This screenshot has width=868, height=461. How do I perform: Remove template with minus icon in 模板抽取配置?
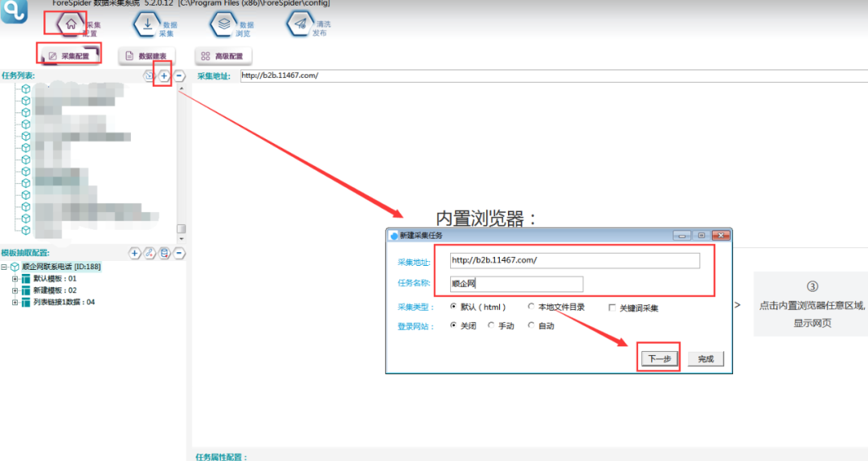point(179,254)
